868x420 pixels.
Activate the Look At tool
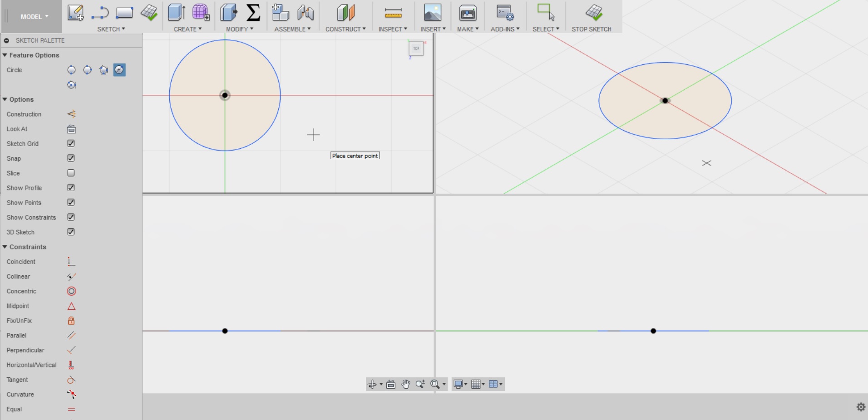(x=71, y=129)
